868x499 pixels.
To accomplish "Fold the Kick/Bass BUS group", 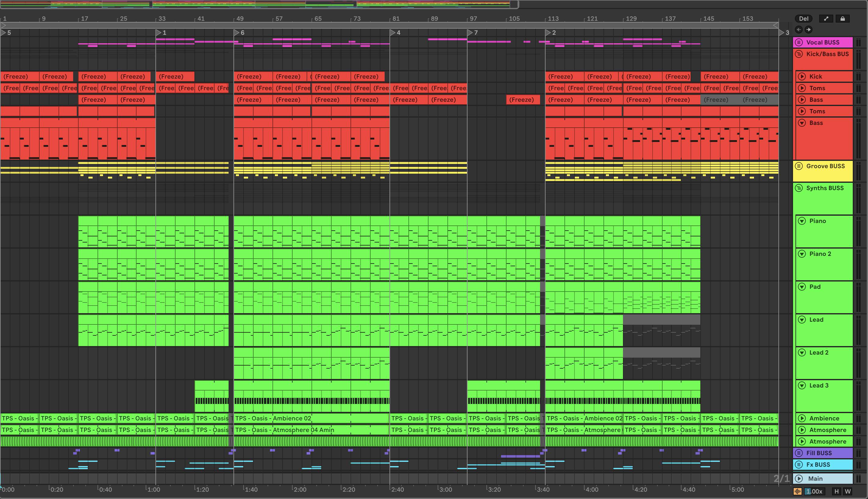I will [799, 54].
